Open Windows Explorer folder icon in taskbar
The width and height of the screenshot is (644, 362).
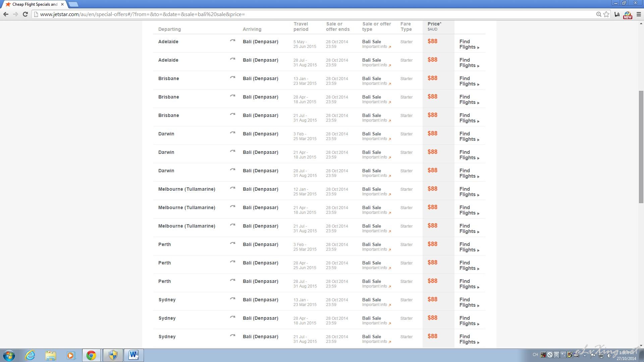pos(51,355)
